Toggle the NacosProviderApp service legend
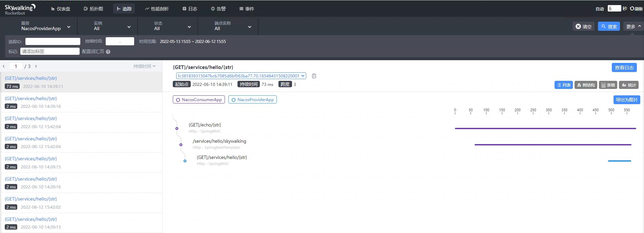This screenshot has width=644, height=233. coord(252,100)
